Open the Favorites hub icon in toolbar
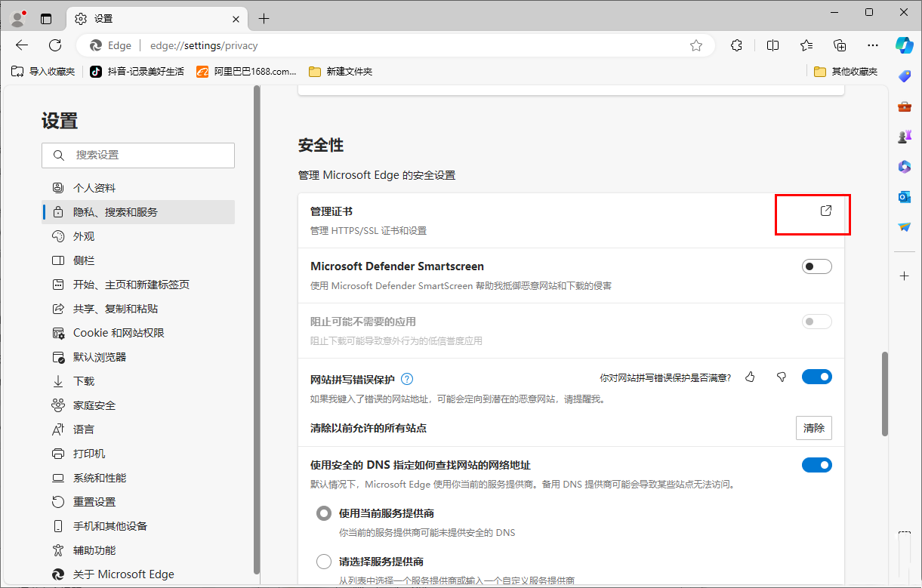This screenshot has height=588, width=922. tap(806, 45)
